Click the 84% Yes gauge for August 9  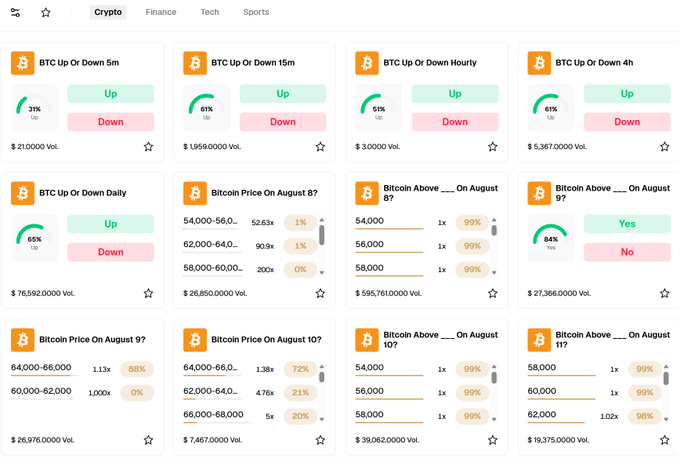(551, 238)
